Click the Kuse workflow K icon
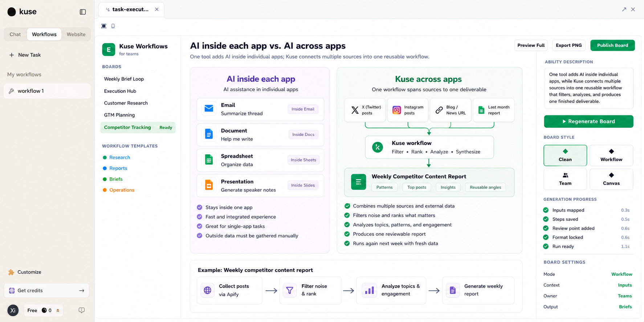Viewport: 644px width, 322px height. (378, 147)
